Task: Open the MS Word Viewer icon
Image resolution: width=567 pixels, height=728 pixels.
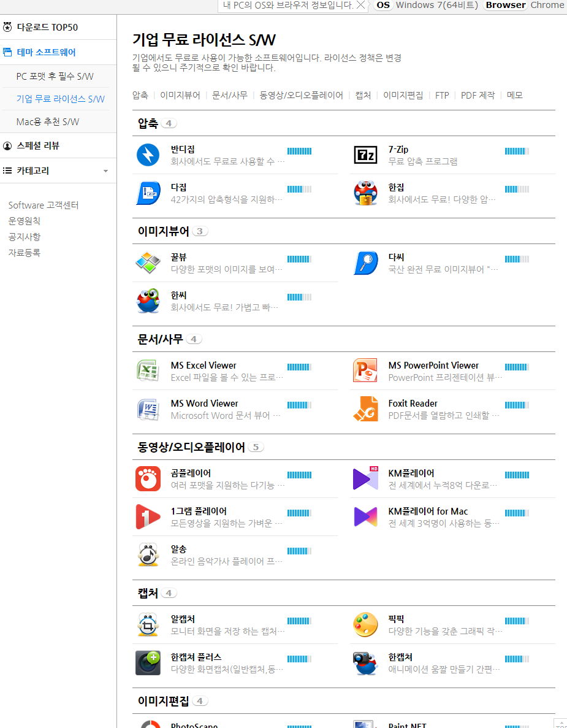Action: tap(148, 409)
